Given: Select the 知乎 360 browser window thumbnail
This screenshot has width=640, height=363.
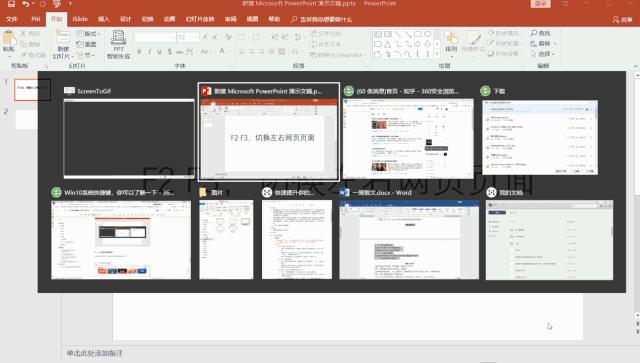Looking at the screenshot, I should tap(408, 139).
